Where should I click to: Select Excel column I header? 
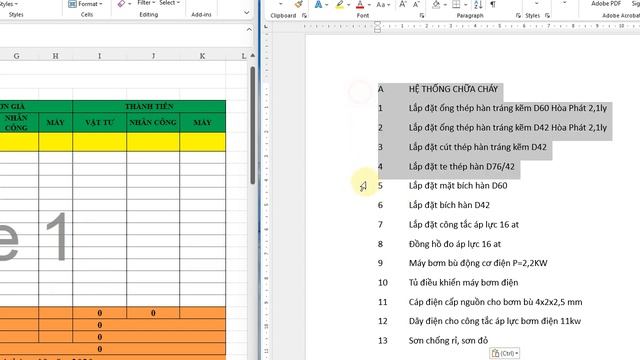click(100, 56)
